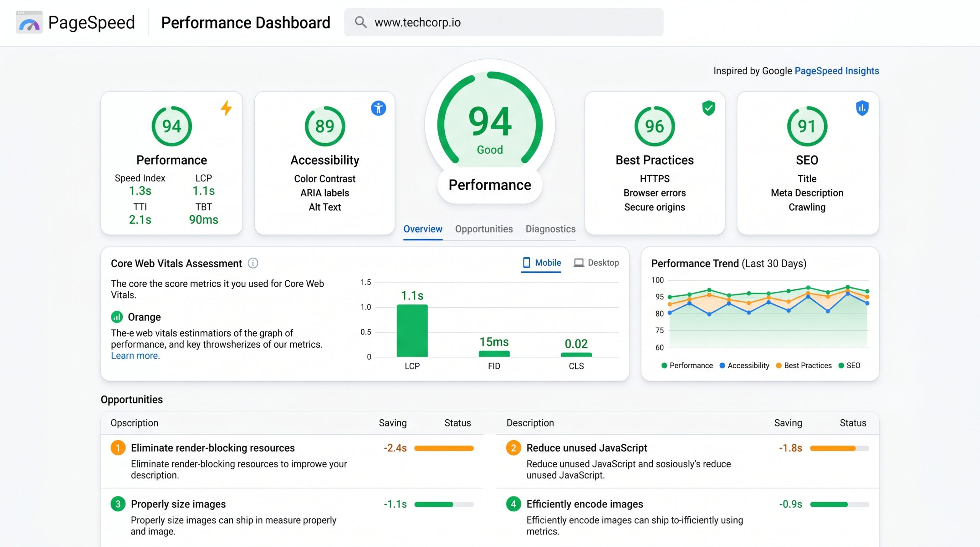Image resolution: width=980 pixels, height=547 pixels.
Task: Toggle Performance series in trend legend
Action: [x=687, y=366]
